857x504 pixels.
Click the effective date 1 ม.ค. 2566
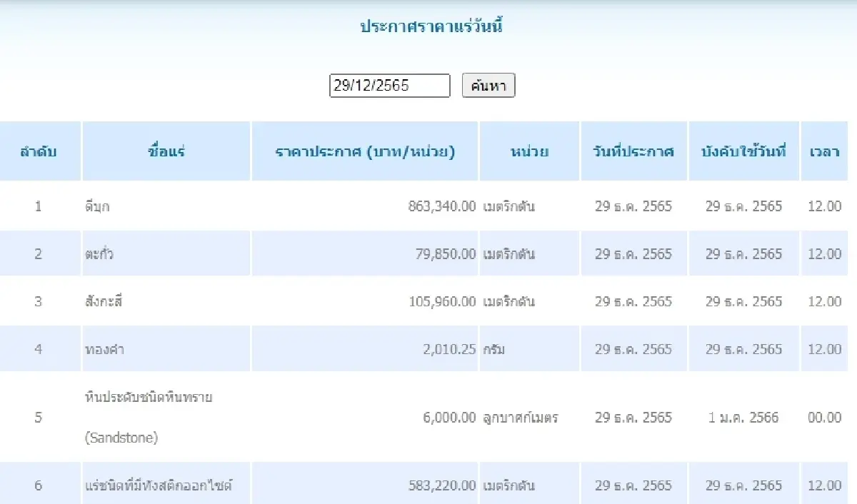point(743,418)
